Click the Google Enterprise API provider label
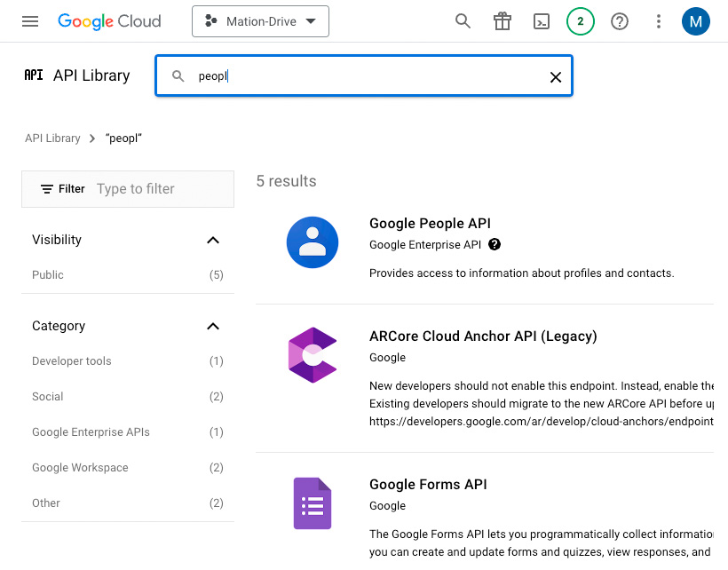 [425, 245]
